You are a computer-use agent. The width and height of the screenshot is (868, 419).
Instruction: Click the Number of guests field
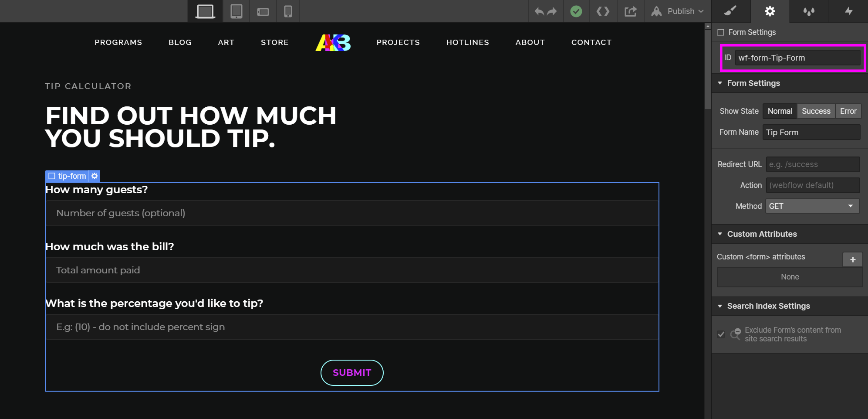[352, 213]
